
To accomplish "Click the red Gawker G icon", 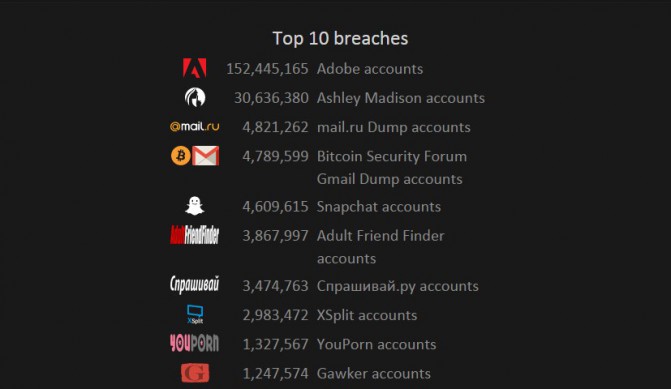I will (x=195, y=373).
